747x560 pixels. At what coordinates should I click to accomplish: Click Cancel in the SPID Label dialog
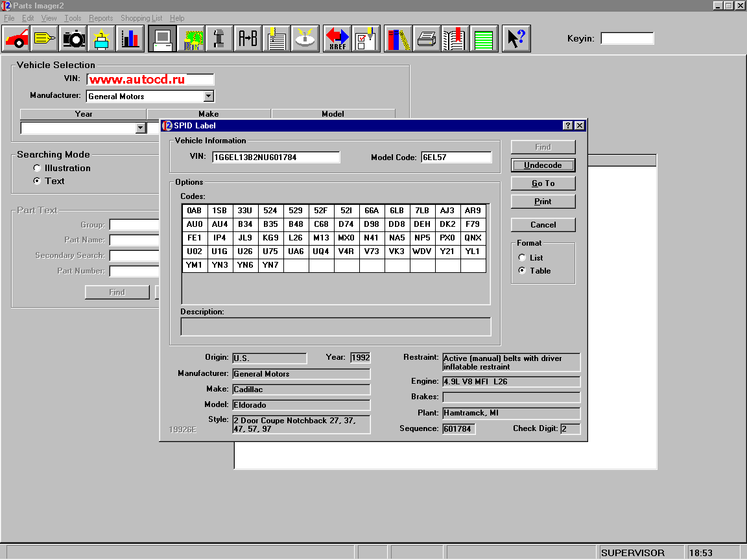(543, 225)
